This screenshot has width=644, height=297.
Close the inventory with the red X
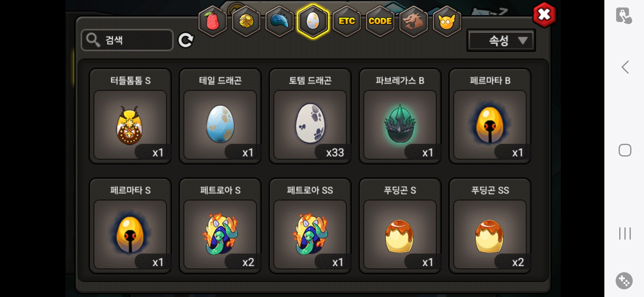(544, 15)
